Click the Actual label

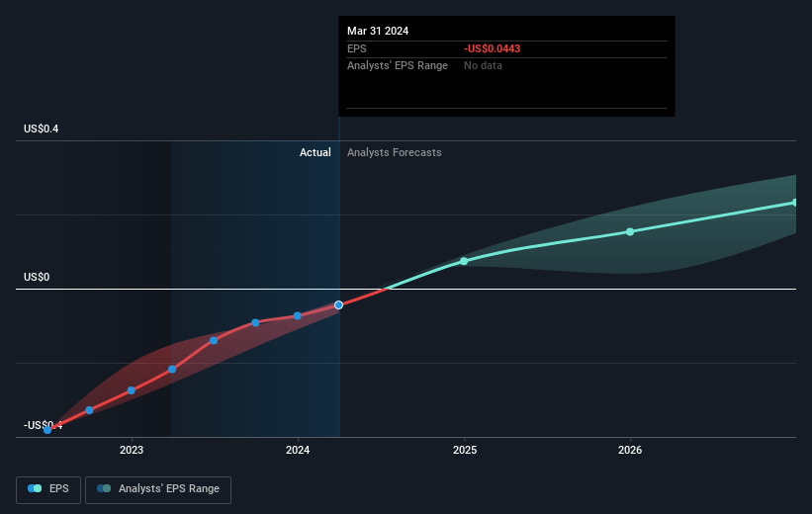315,152
